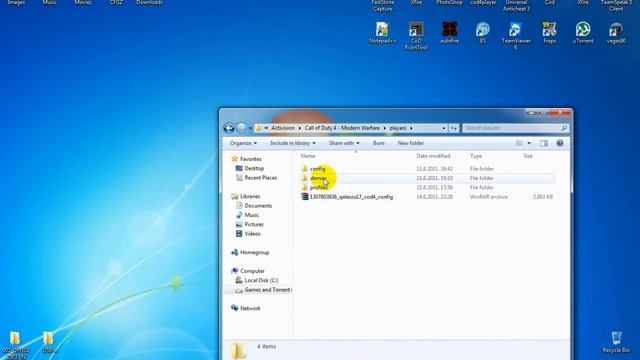The width and height of the screenshot is (640, 360).
Task: Open the view options dropdown arrow
Action: coord(529,143)
